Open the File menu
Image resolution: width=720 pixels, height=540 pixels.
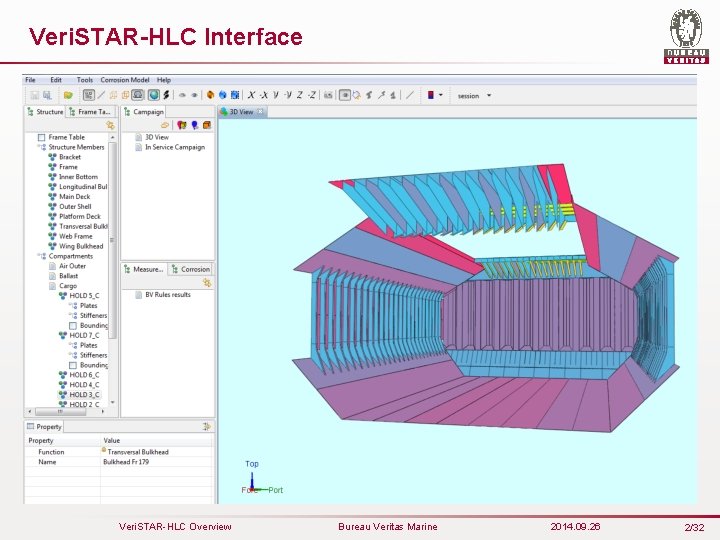(30, 80)
